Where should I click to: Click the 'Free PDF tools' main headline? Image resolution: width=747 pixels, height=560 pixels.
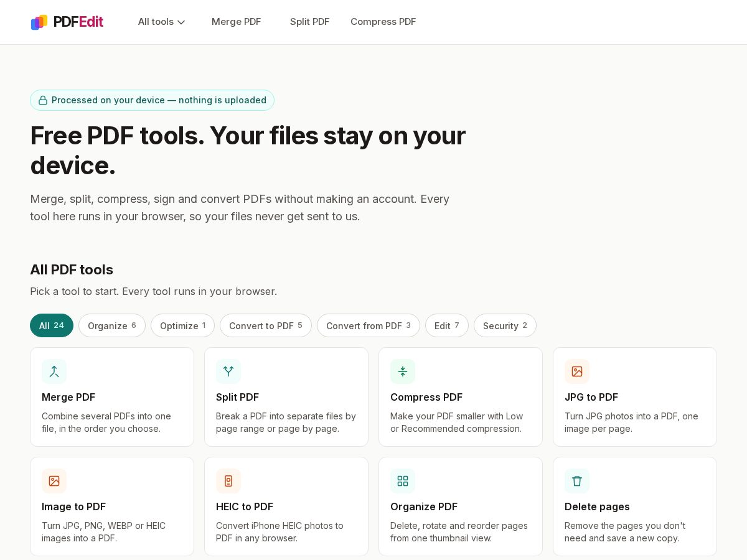(x=248, y=151)
